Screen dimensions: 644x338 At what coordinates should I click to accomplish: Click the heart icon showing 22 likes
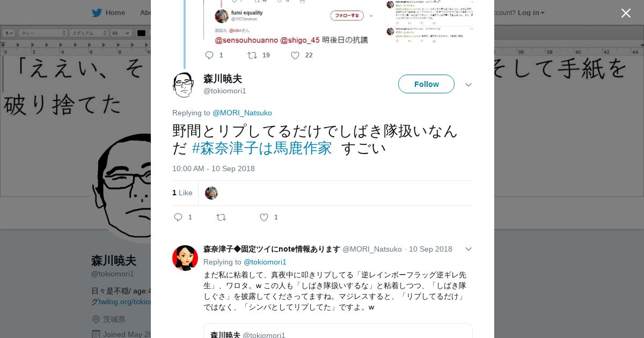[295, 55]
